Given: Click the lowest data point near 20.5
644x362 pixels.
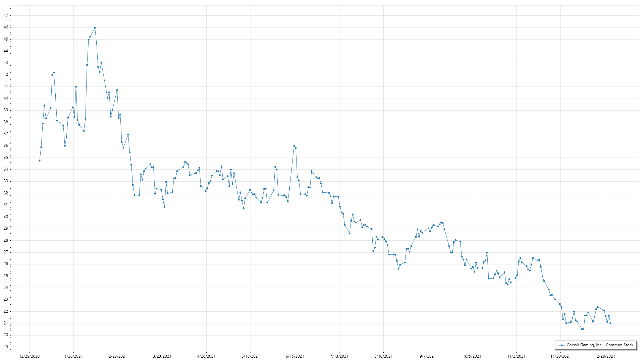Looking at the screenshot, I should [584, 329].
